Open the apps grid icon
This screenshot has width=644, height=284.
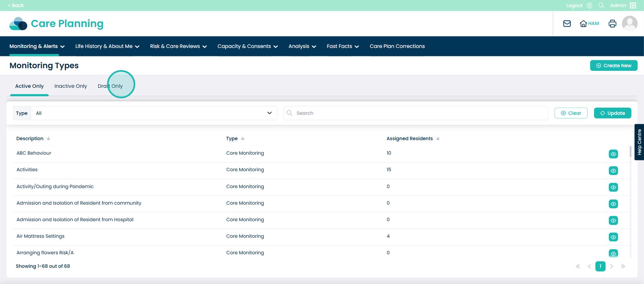tap(633, 5)
